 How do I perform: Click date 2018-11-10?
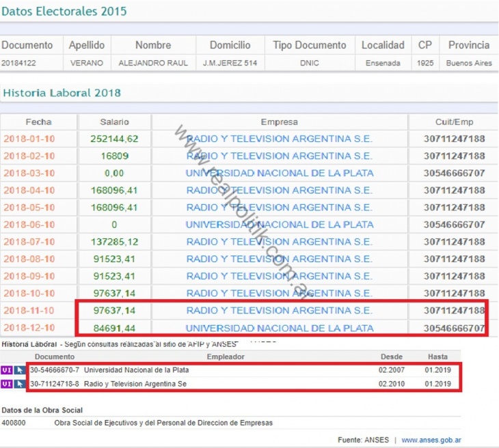click(29, 311)
